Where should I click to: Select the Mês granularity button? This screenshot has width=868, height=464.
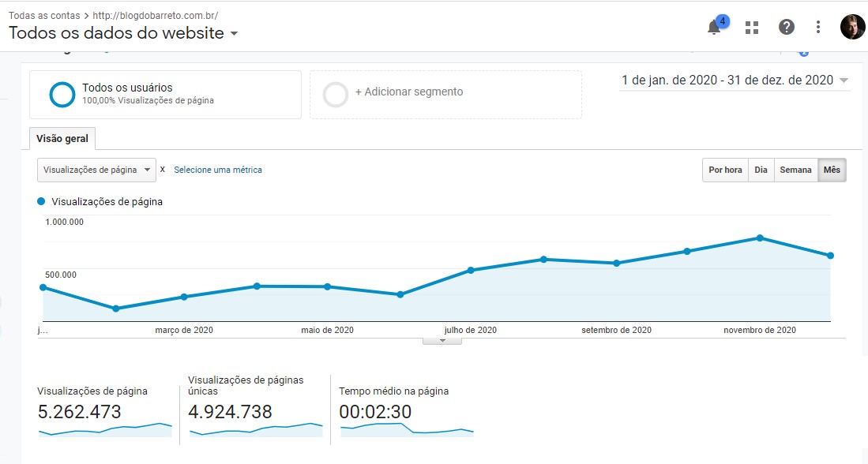(x=832, y=170)
